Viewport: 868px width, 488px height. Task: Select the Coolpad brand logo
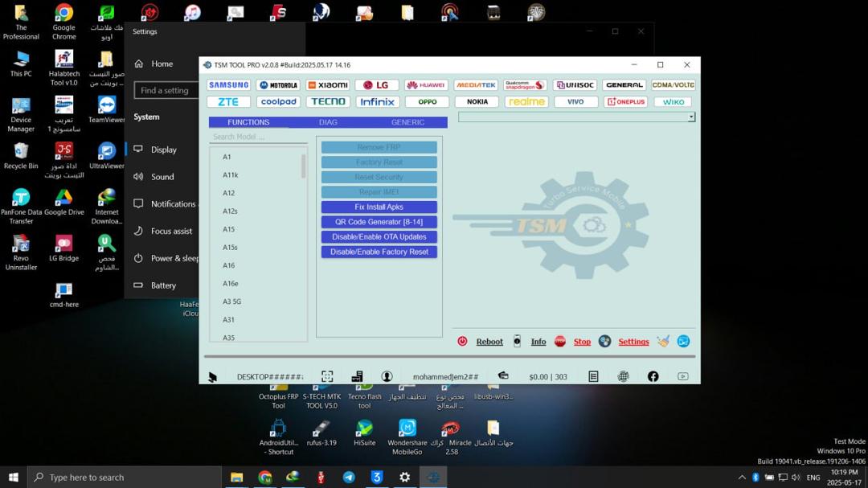[278, 102]
